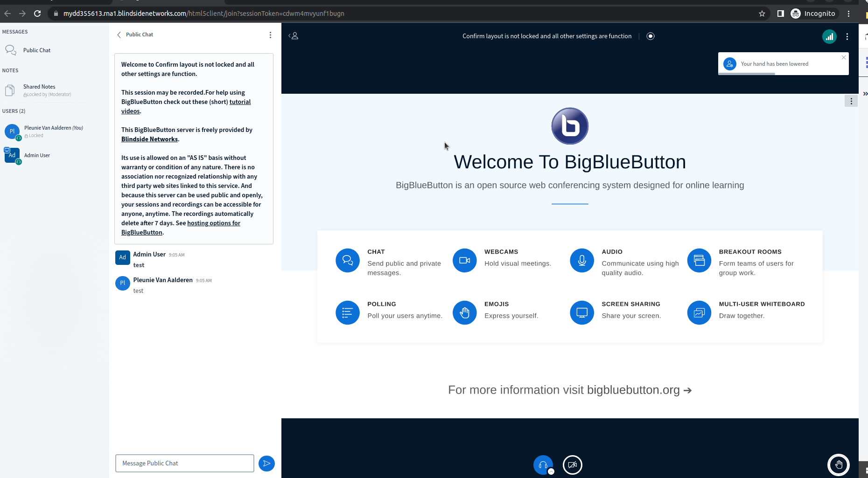This screenshot has height=478, width=868.
Task: Click the Chat feature icon
Action: (x=348, y=260)
